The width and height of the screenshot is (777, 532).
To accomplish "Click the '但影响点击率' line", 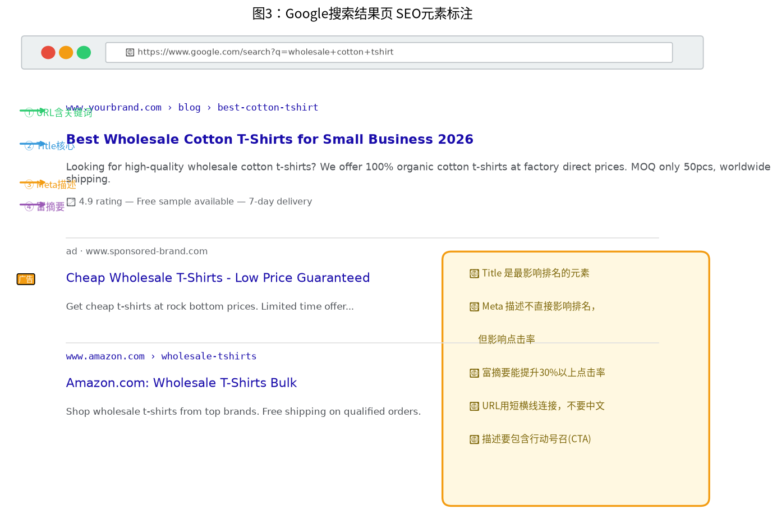I will (x=507, y=340).
